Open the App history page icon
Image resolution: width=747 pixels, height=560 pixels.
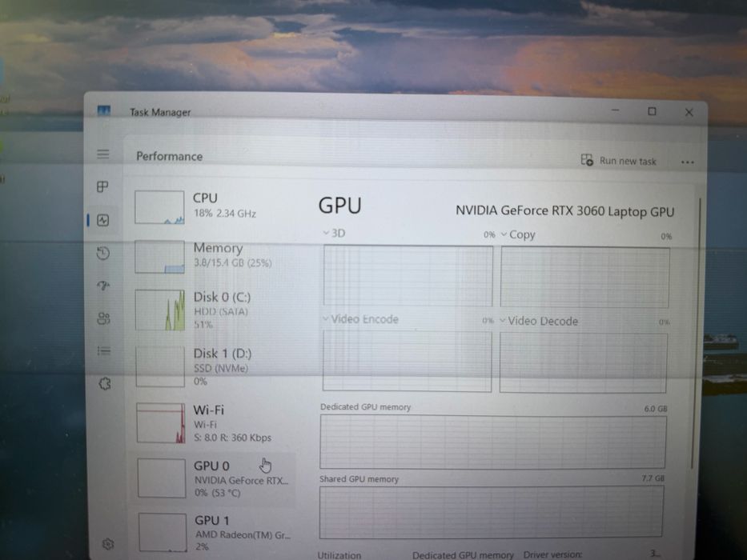[x=103, y=253]
